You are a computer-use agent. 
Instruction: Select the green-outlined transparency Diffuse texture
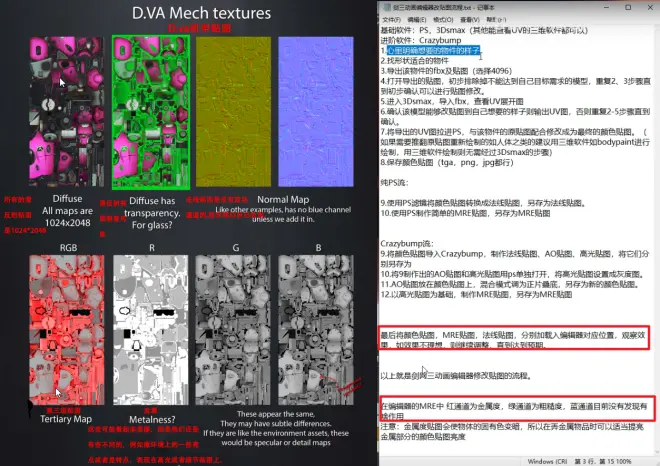pos(151,112)
